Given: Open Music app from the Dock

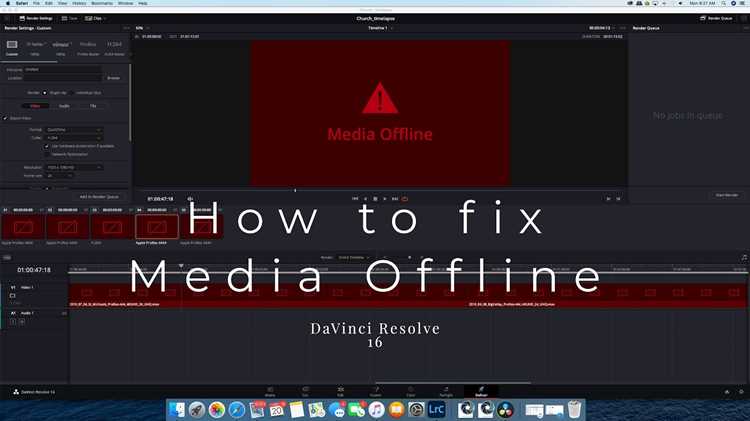Looking at the screenshot, I should tap(376, 410).
